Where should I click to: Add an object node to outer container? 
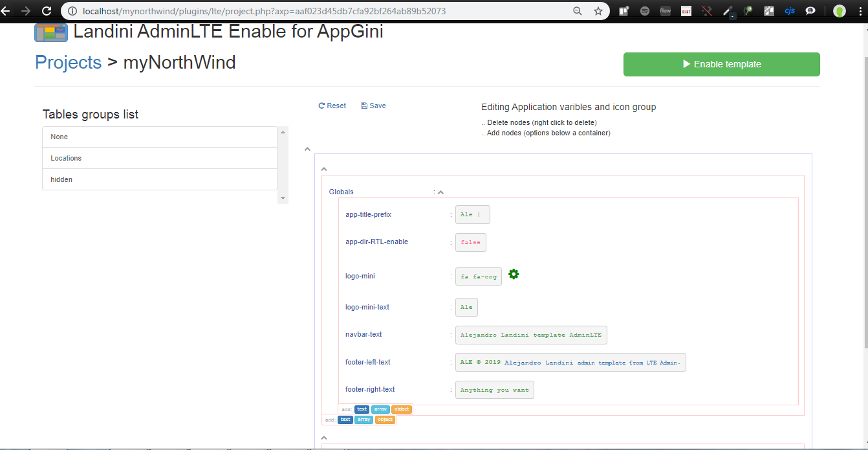tap(385, 420)
